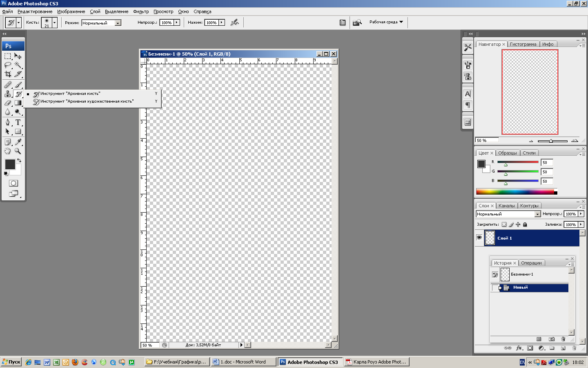Viewport: 588px width, 368px height.
Task: Select the Eraser tool
Action: [8, 103]
